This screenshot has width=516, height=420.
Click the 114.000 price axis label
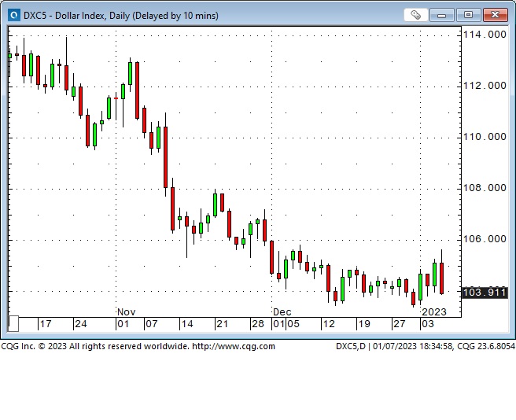485,35
